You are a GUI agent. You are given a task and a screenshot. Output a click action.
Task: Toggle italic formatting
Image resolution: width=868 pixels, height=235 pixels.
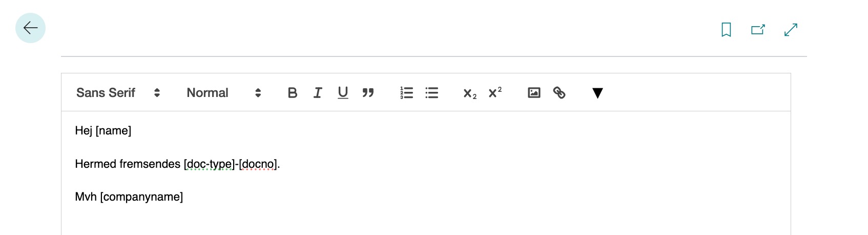(x=318, y=93)
